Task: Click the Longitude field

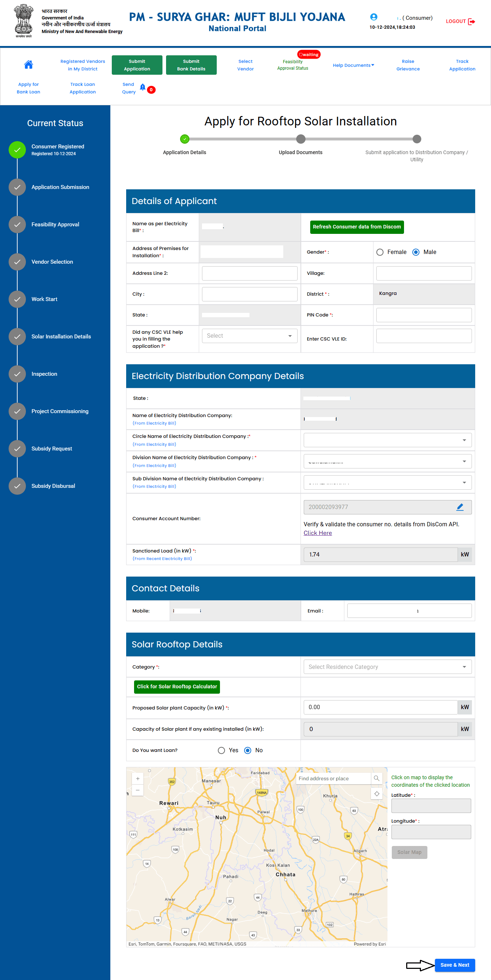Action: coord(431,832)
